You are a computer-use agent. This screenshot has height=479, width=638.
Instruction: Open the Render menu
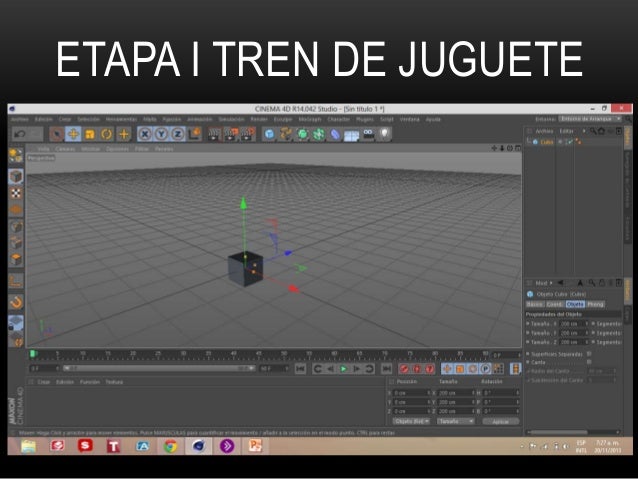pos(259,119)
